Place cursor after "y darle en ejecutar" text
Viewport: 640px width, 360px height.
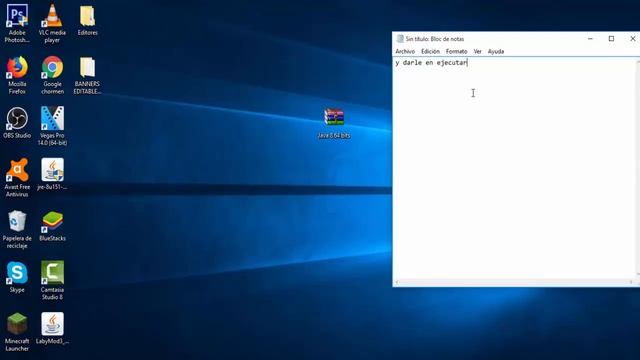click(468, 62)
